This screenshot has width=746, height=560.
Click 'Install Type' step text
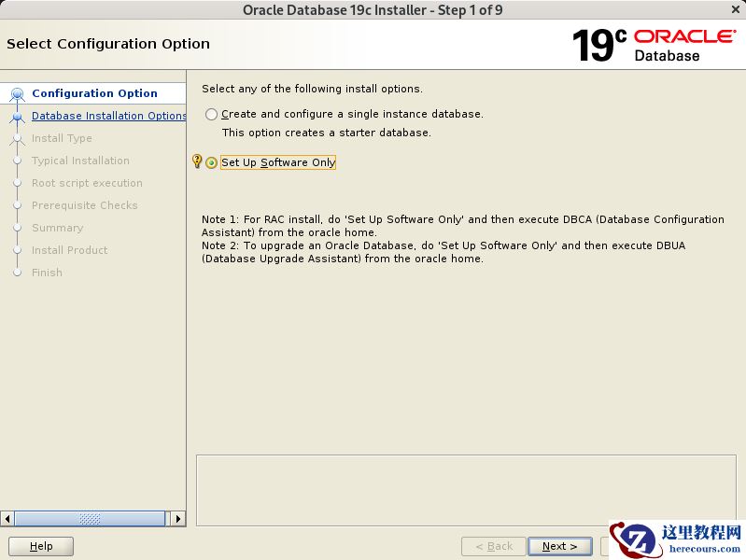[x=62, y=138]
